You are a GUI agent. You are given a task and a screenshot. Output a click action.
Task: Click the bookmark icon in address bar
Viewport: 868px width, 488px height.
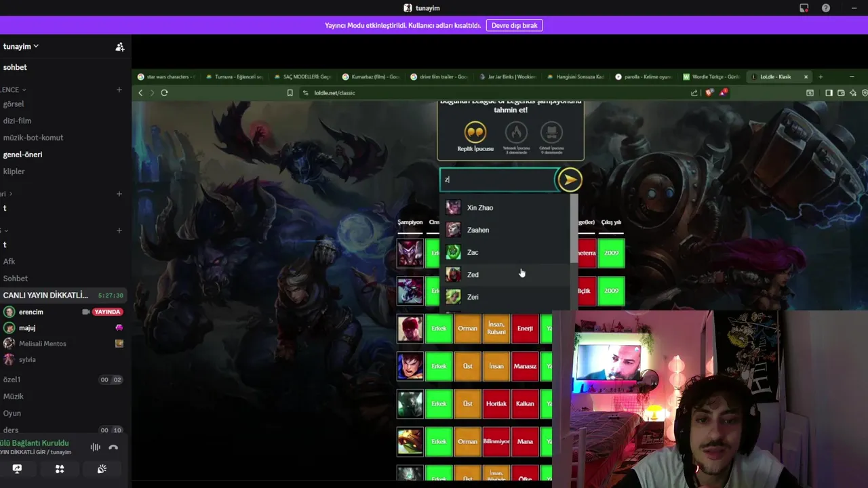click(290, 93)
